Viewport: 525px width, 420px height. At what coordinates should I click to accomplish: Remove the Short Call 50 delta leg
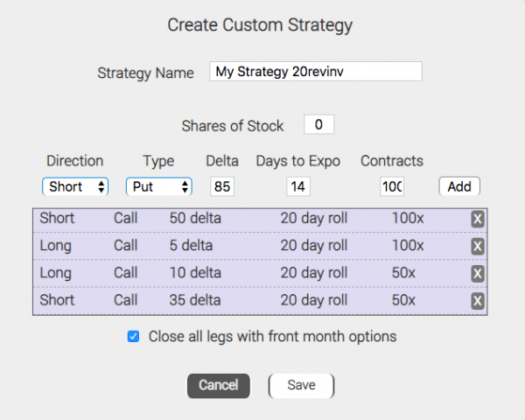tap(478, 219)
